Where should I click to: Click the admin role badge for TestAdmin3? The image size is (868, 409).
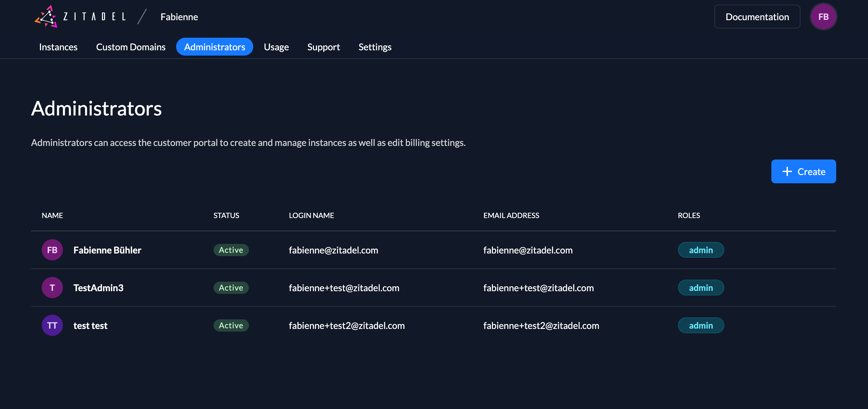(701, 287)
